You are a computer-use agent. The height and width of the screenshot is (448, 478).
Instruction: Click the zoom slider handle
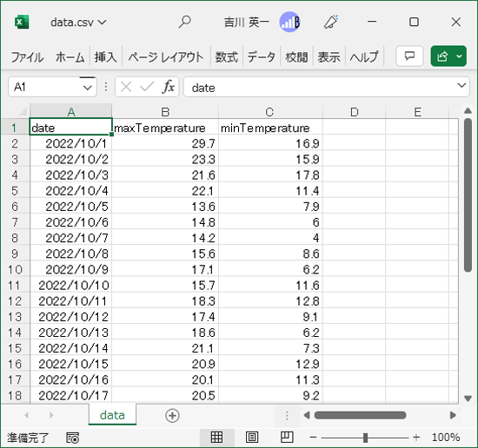point(365,438)
